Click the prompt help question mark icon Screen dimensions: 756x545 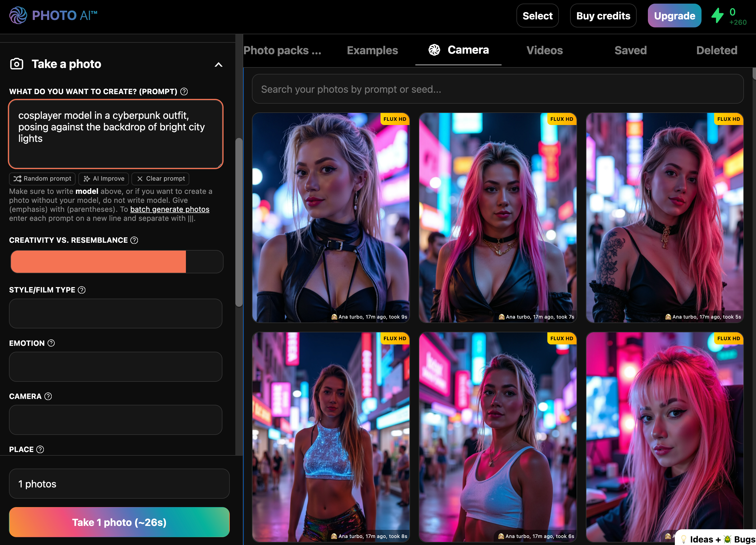(184, 91)
